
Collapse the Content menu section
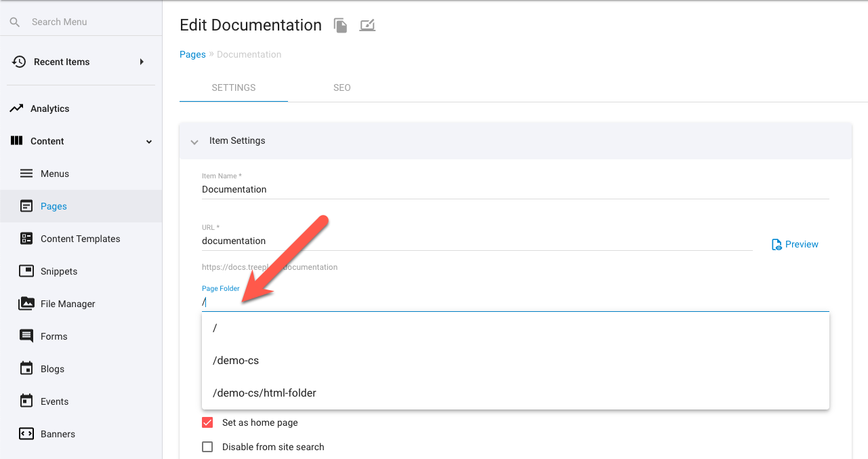149,142
